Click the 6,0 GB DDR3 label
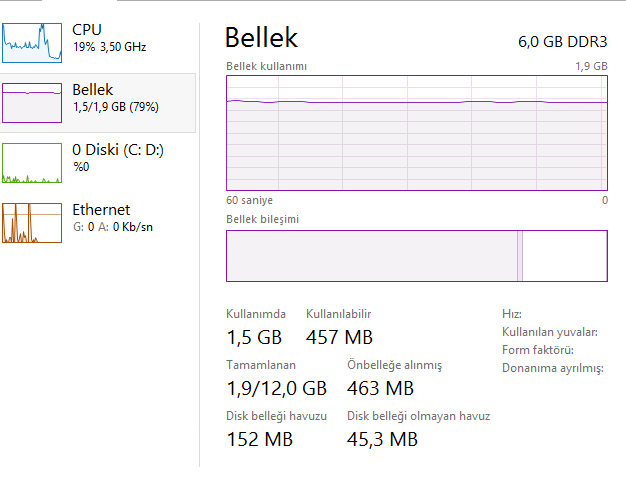 [x=563, y=42]
